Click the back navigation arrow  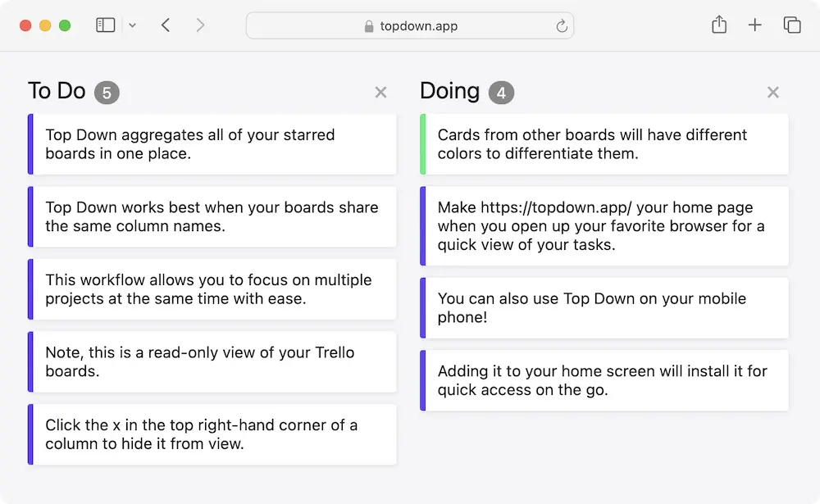[165, 25]
